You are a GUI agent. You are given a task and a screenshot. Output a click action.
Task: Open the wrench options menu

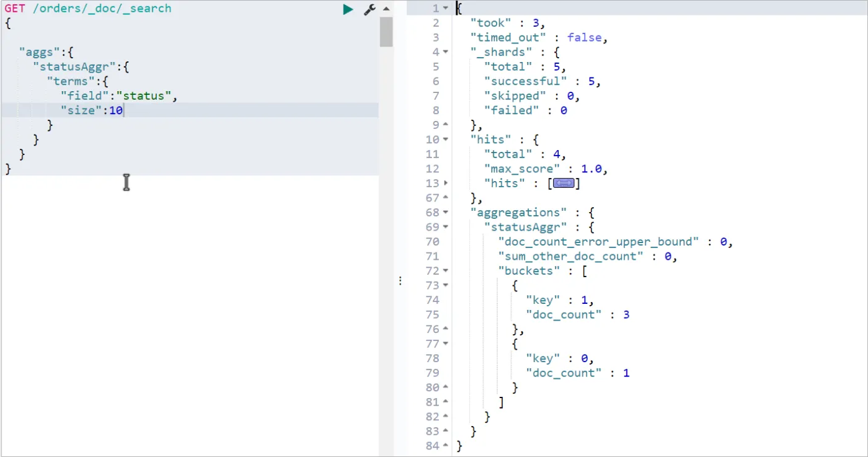370,9
